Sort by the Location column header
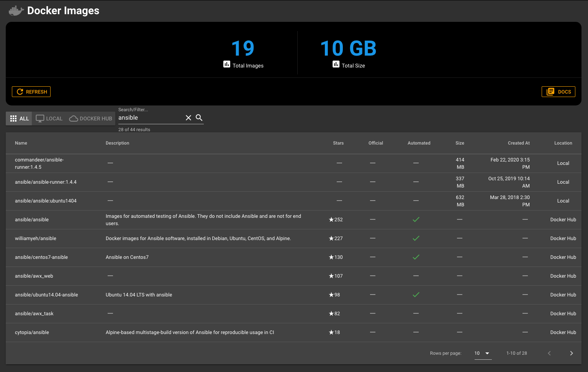Screen dimensions: 588x372 pos(563,143)
